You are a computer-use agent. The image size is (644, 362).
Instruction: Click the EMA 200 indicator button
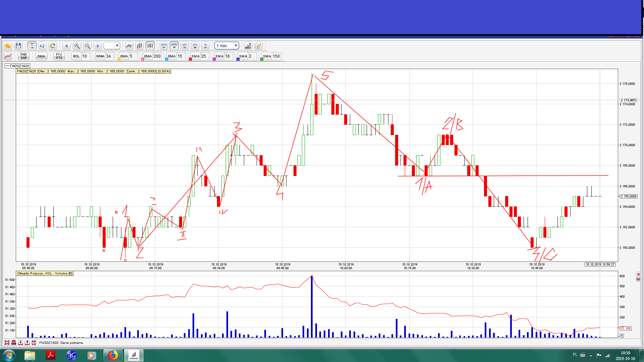(148, 56)
